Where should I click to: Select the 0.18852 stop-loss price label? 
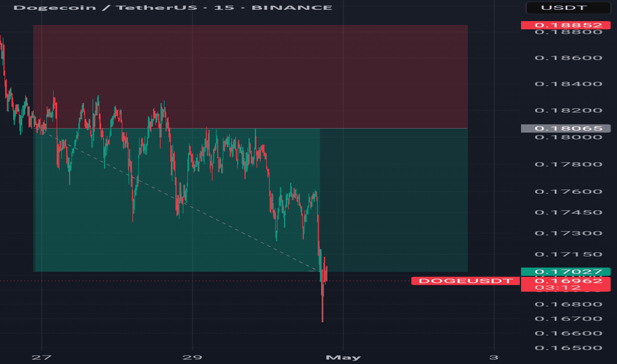coord(565,25)
